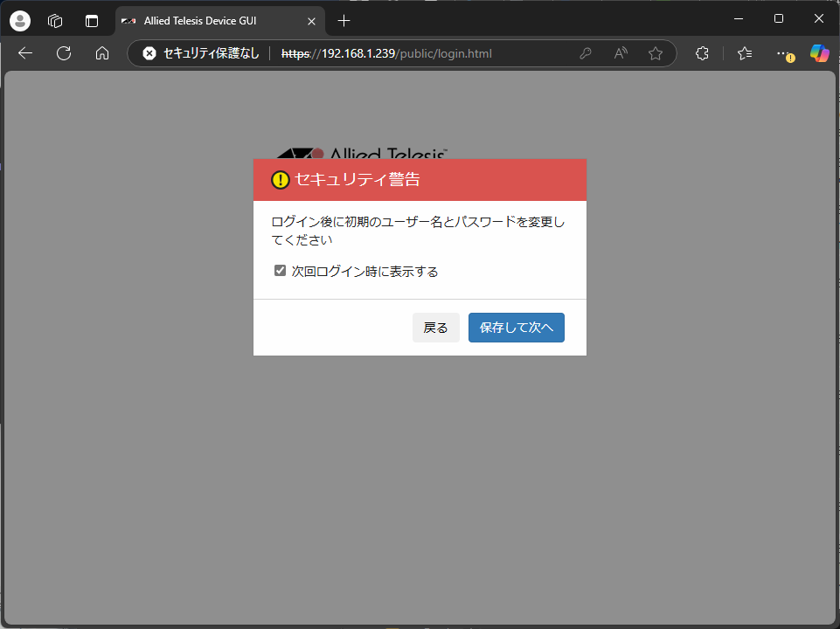Open the tab actions menu icon
The height and width of the screenshot is (629, 840).
[x=92, y=20]
